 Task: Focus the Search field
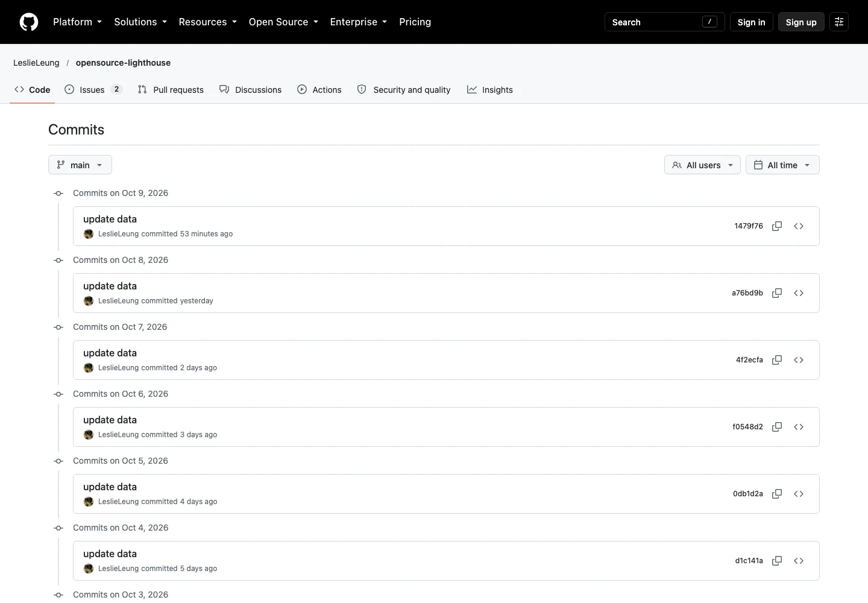coord(664,22)
